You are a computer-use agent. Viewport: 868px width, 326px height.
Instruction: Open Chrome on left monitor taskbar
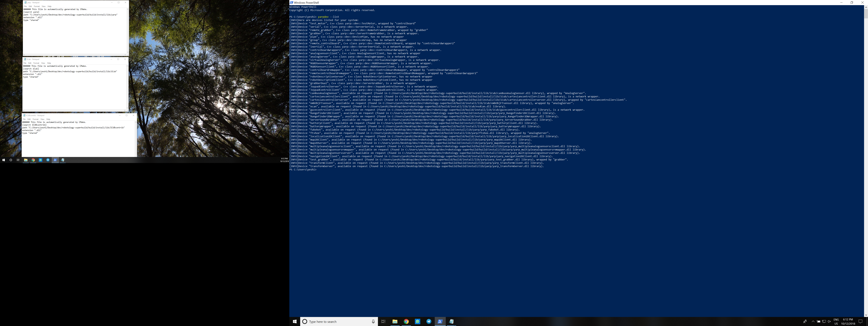click(x=33, y=160)
